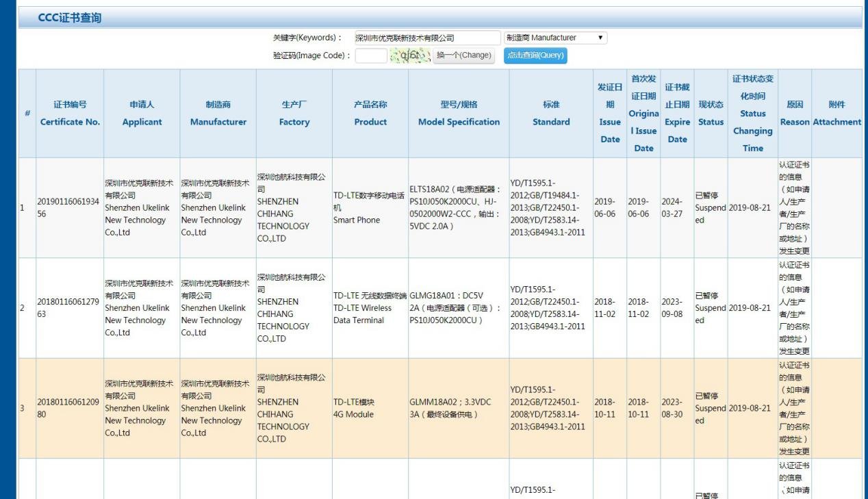The width and height of the screenshot is (868, 499).
Task: Click the Status Changing Time header
Action: (x=752, y=114)
